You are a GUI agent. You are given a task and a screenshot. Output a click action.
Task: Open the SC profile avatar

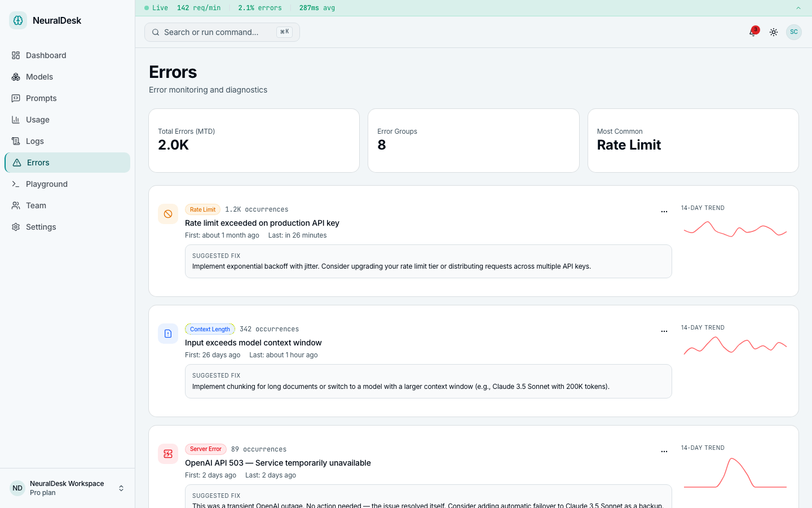pyautogui.click(x=794, y=32)
